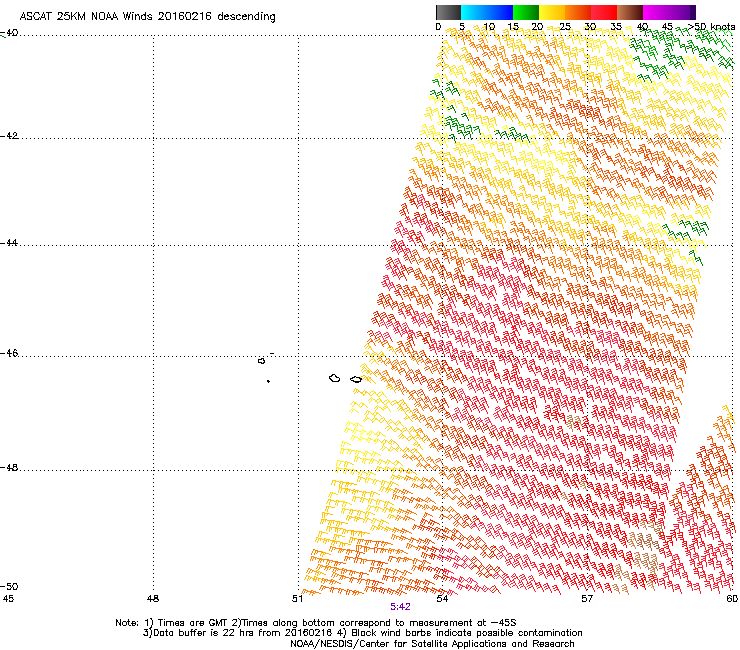Click the legend label '25' under the color bar
740x650 pixels.
[x=565, y=27]
